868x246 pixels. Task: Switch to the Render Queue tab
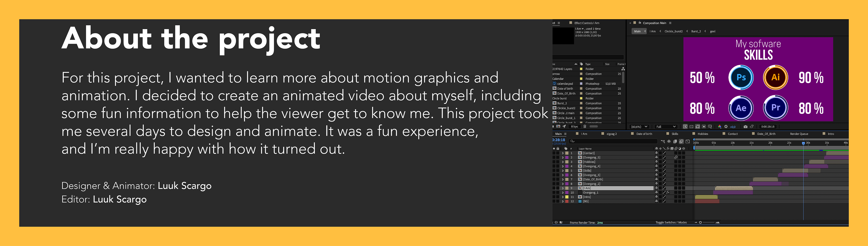click(799, 134)
